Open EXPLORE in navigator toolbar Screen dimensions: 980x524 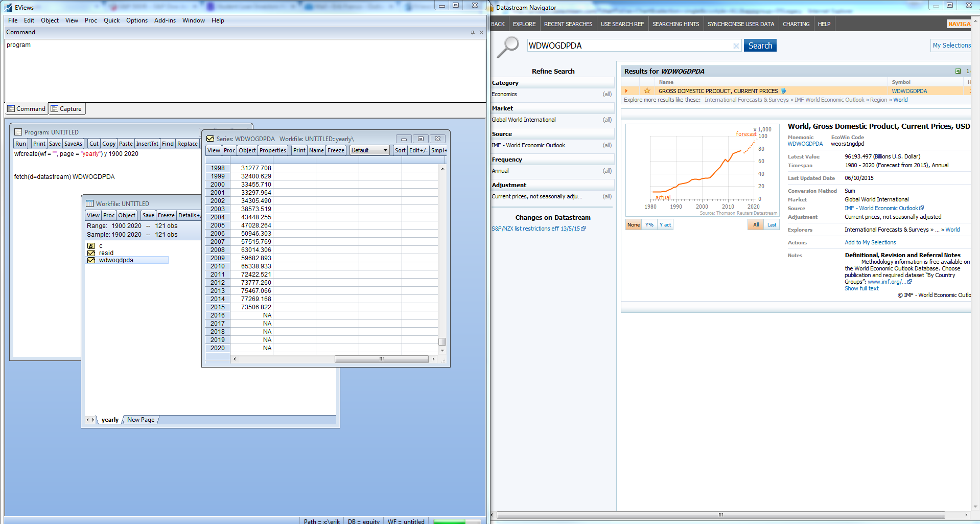524,24
